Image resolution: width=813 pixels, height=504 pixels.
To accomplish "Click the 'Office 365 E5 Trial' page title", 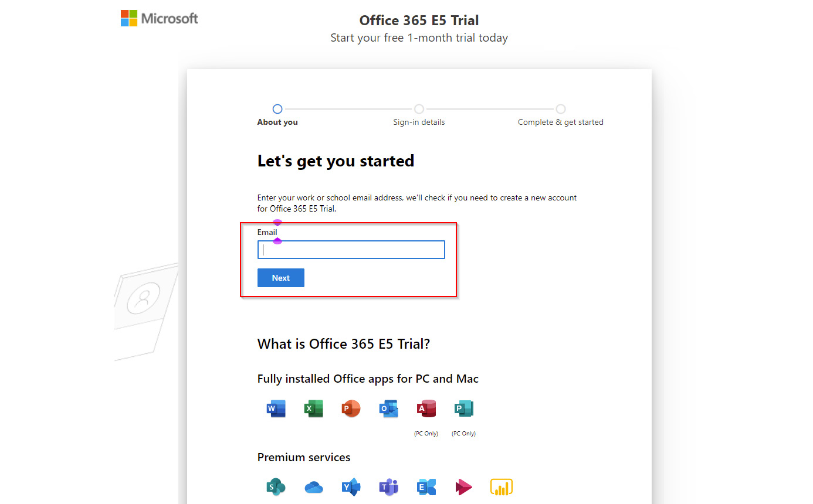I will point(419,21).
